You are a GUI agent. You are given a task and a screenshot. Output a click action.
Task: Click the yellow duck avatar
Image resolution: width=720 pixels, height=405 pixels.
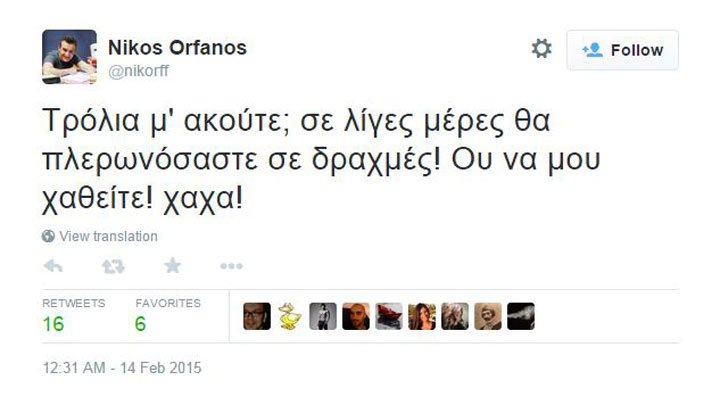[290, 316]
